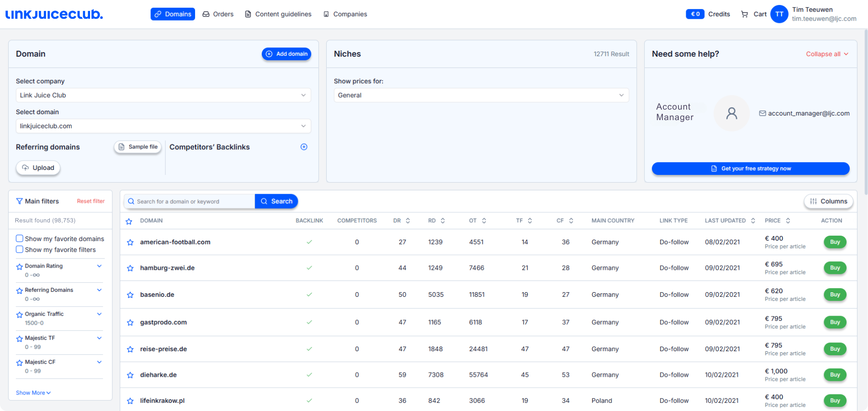Expand Show More filters

point(33,393)
